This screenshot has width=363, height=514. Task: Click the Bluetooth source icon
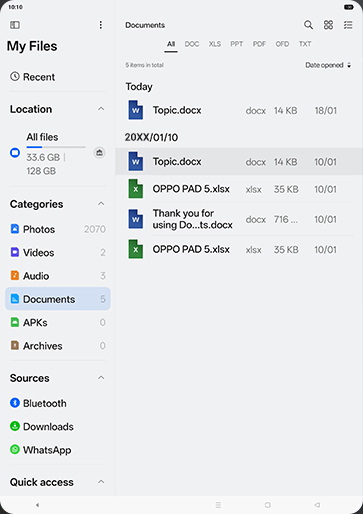15,403
